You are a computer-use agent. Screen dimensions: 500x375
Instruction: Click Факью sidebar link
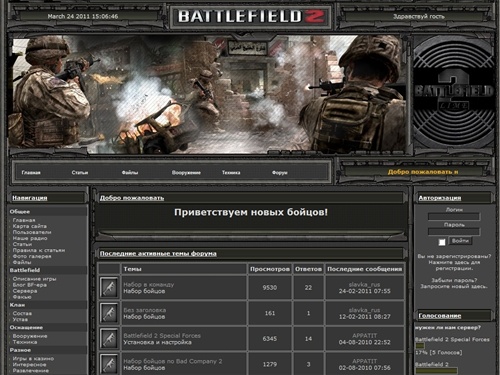tap(22, 297)
